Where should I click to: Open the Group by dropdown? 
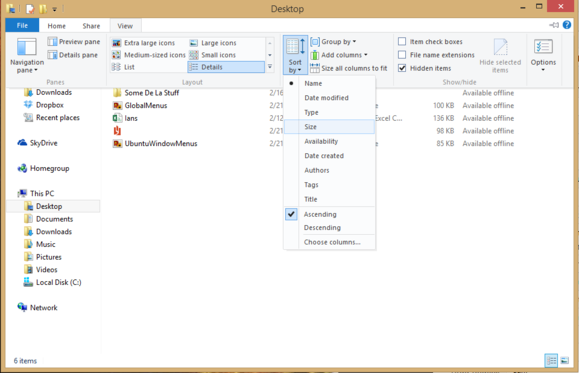click(333, 42)
